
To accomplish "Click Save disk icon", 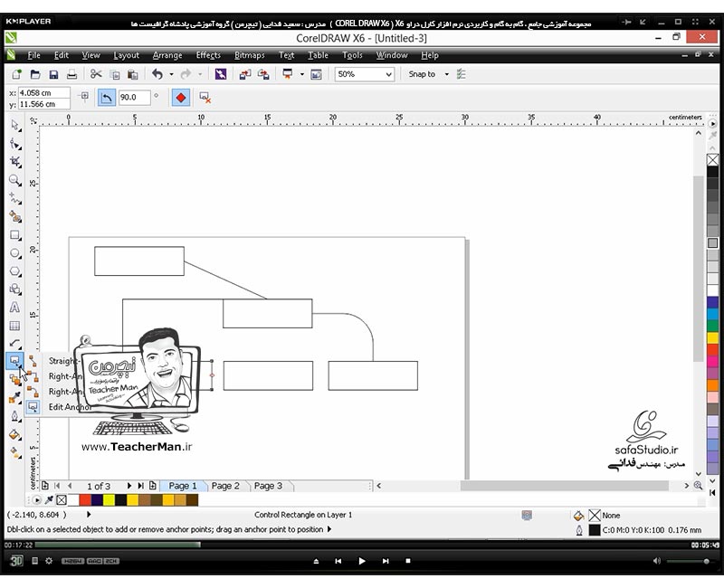I will tap(53, 74).
